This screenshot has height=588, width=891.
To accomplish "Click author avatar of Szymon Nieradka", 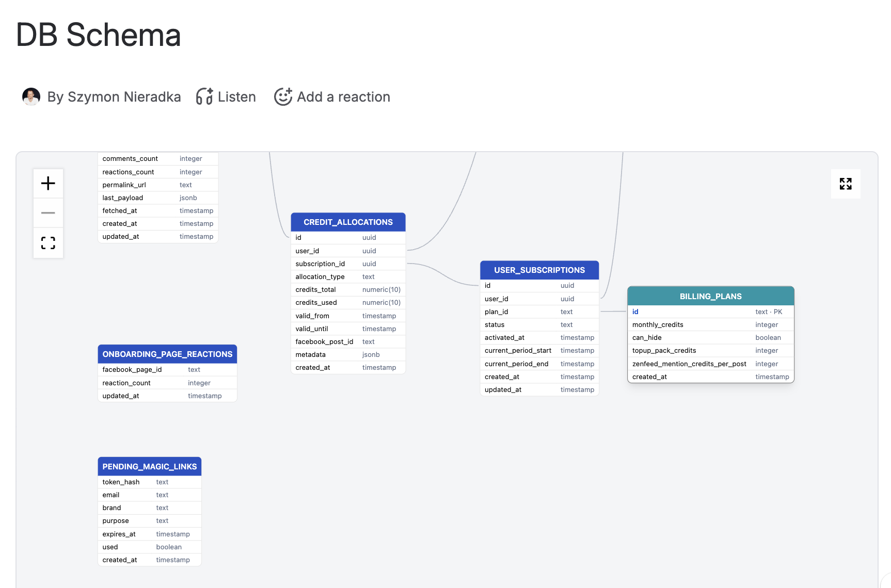I will [31, 96].
